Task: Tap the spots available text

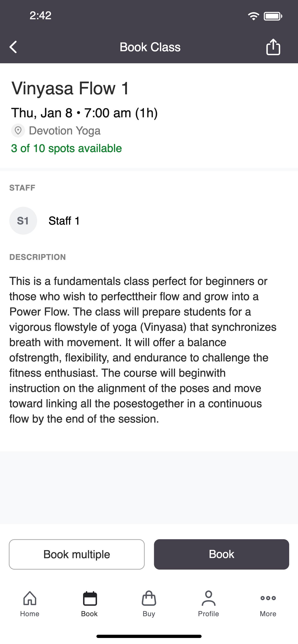Action: pos(66,148)
